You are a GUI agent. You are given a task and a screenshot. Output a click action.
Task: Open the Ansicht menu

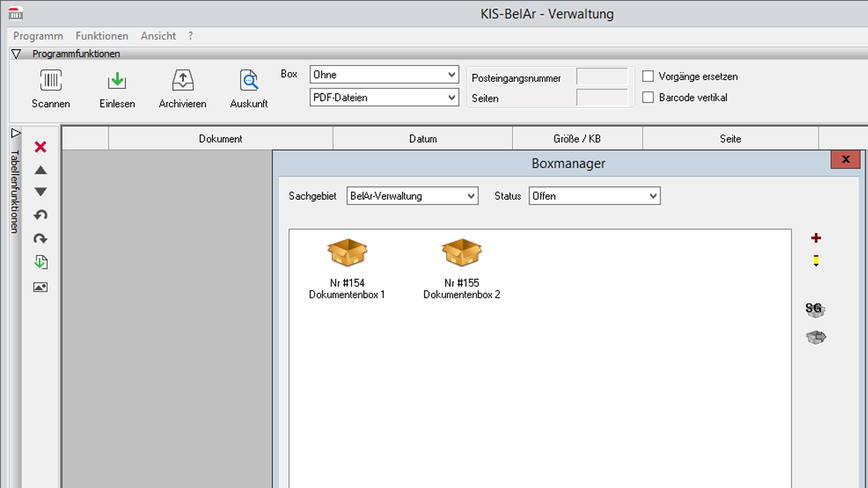pos(158,36)
